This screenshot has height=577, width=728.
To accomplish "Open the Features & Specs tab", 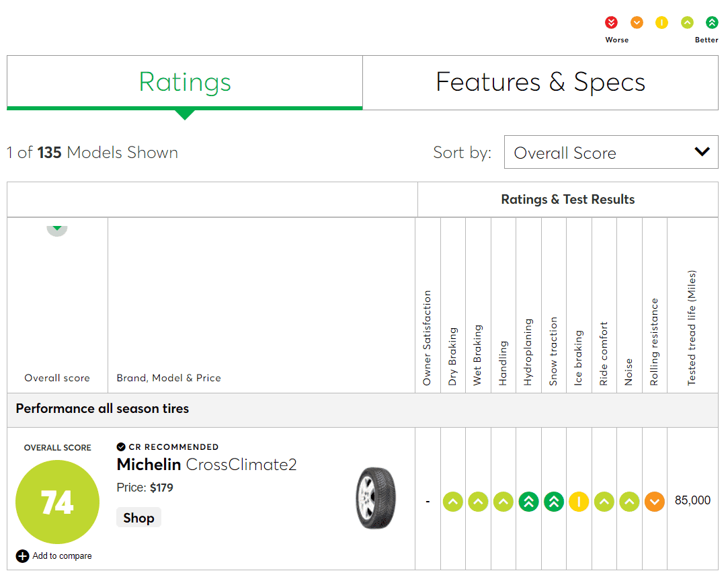I will coord(540,83).
